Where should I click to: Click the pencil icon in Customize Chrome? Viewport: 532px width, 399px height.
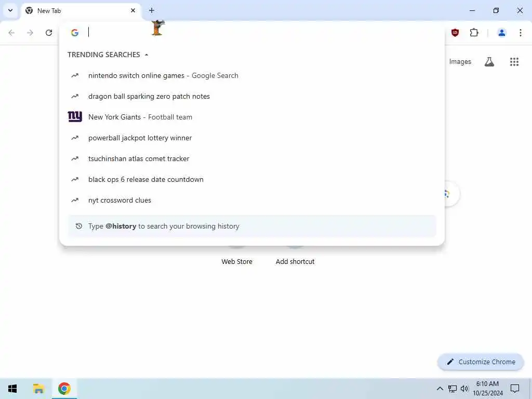pyautogui.click(x=450, y=362)
